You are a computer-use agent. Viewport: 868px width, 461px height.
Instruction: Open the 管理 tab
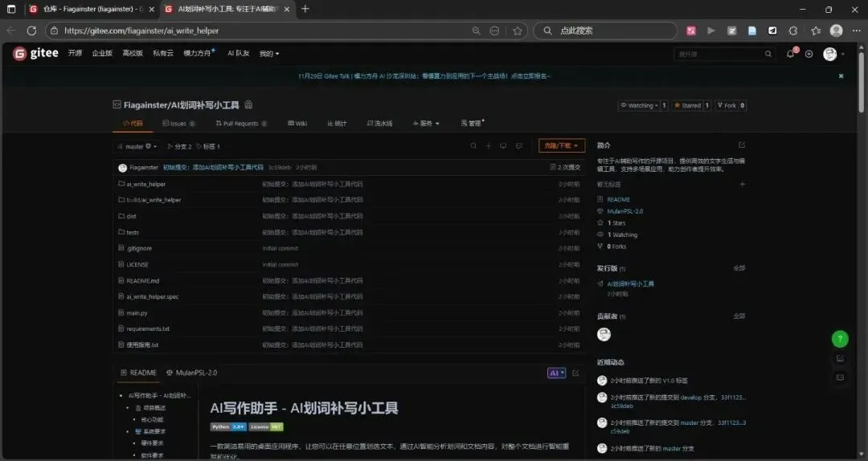(472, 124)
